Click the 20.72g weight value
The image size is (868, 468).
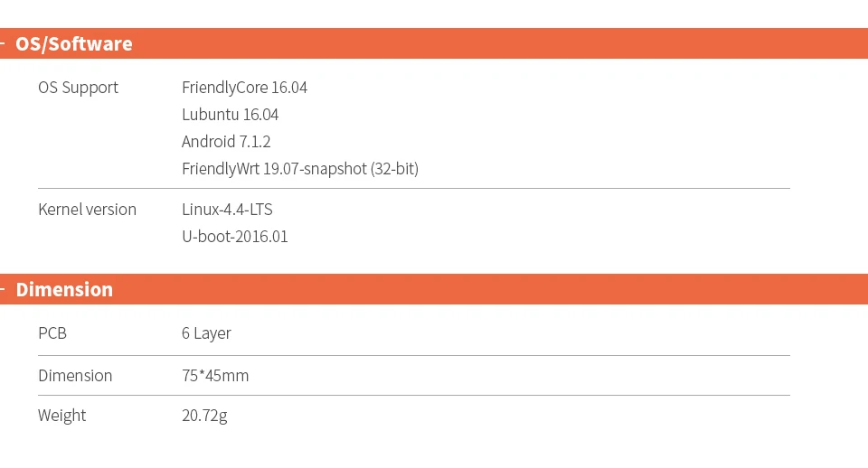(x=204, y=416)
